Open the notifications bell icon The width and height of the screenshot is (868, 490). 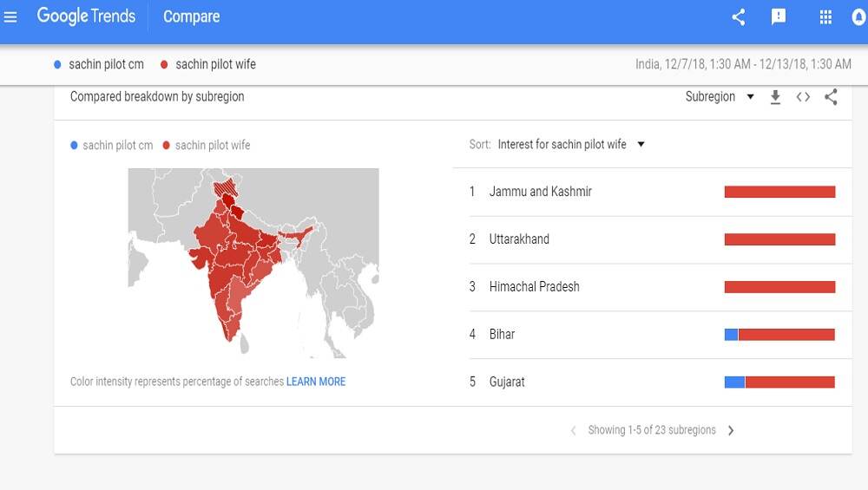click(x=858, y=17)
